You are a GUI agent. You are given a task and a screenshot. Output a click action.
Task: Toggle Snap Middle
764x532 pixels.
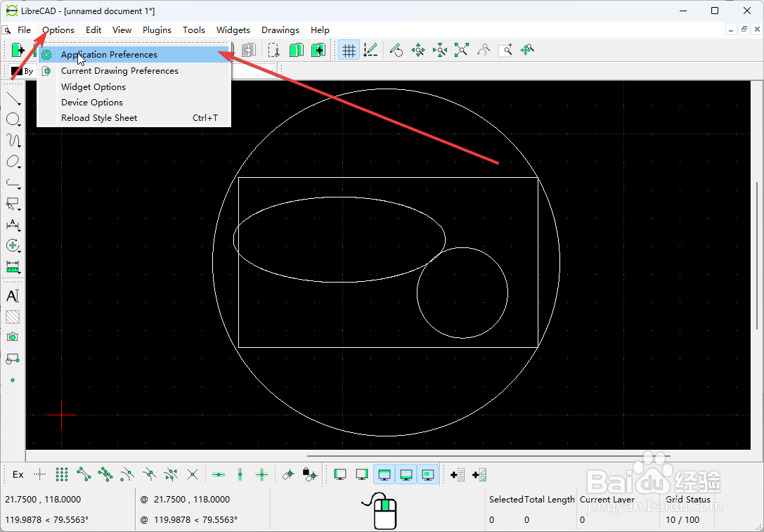coord(149,474)
